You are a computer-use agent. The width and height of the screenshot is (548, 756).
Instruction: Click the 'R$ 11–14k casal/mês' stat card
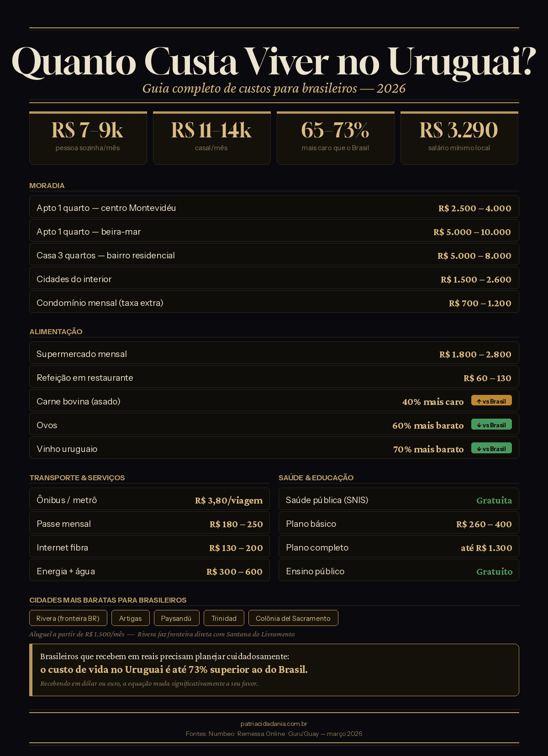click(211, 138)
